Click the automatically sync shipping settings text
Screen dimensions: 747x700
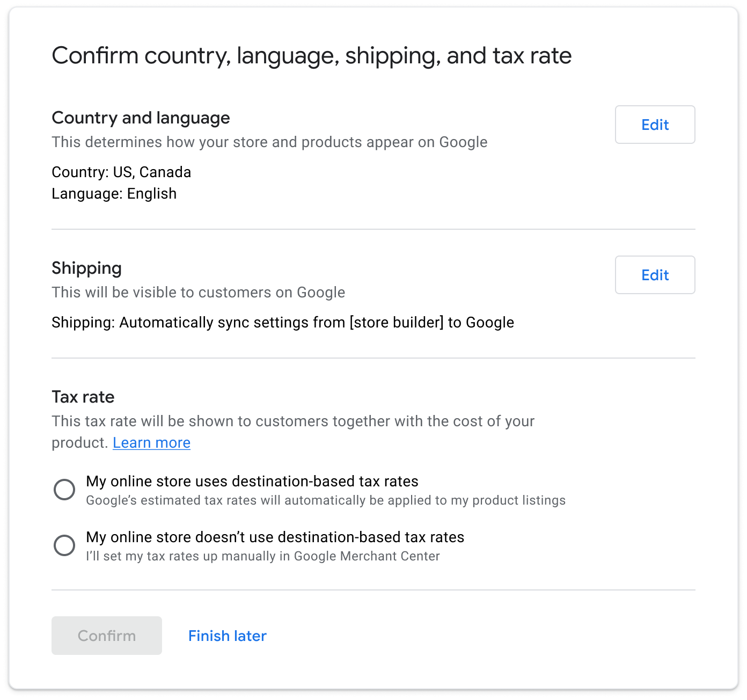(283, 323)
